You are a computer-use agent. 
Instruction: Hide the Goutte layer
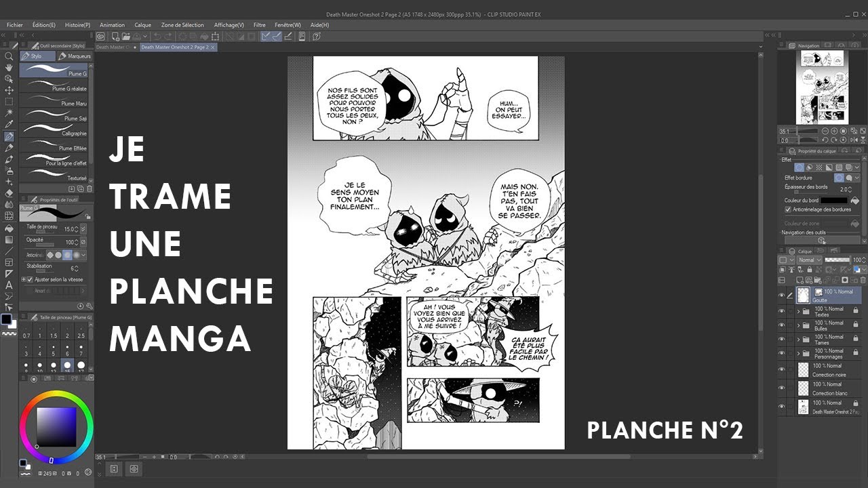(x=781, y=295)
